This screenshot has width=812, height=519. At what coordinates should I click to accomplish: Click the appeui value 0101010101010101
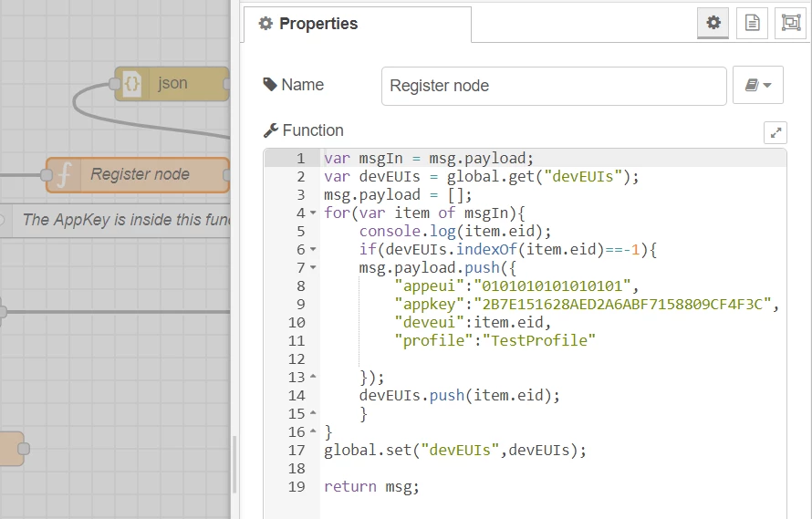(552, 285)
